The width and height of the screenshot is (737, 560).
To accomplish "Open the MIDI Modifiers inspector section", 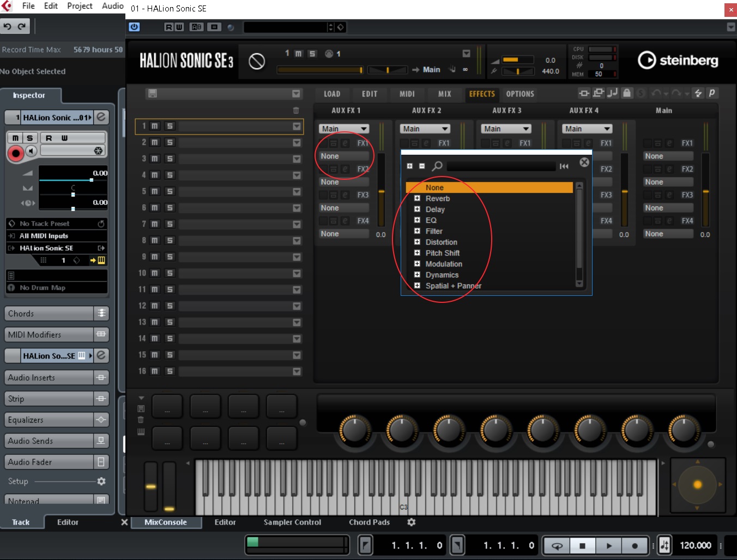I will [56, 334].
